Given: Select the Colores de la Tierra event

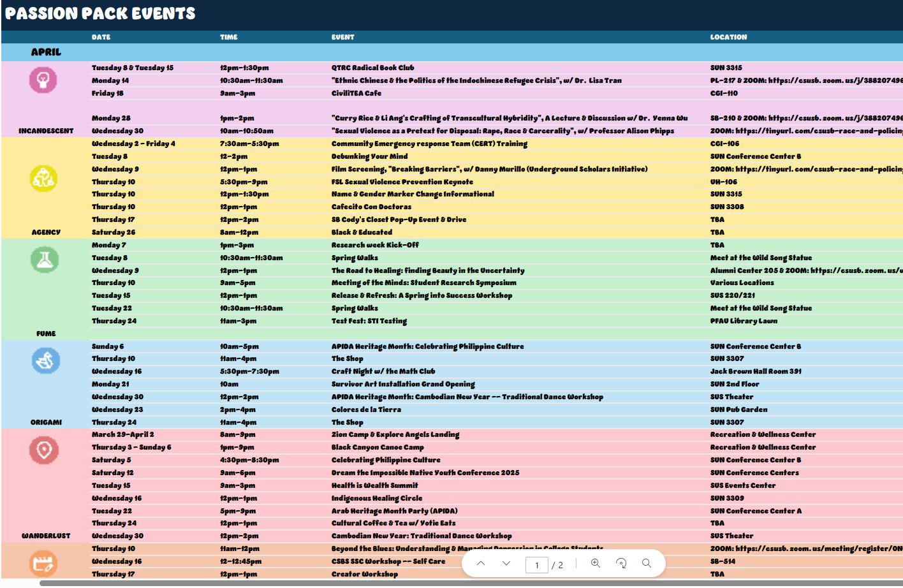Looking at the screenshot, I should point(366,409).
